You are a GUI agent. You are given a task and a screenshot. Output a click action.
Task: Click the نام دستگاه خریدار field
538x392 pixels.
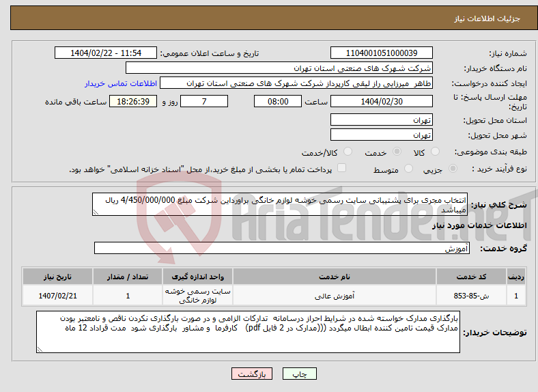279,68
